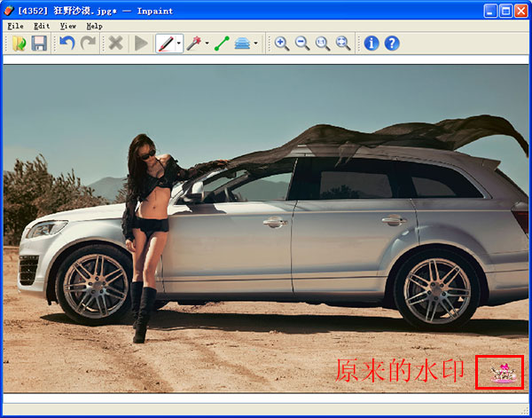Zoom out with the minus magnifier
532x418 pixels.
[x=302, y=43]
